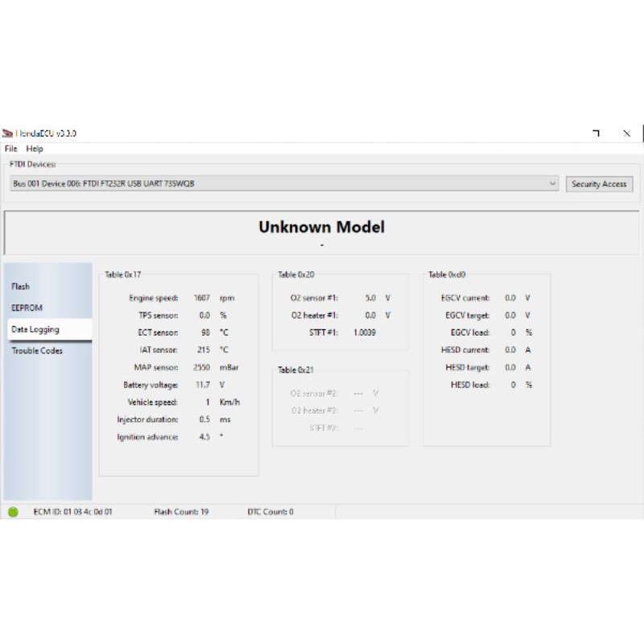Maximize the HondaECU window
Image resolution: width=644 pixels, height=644 pixels.
[596, 133]
